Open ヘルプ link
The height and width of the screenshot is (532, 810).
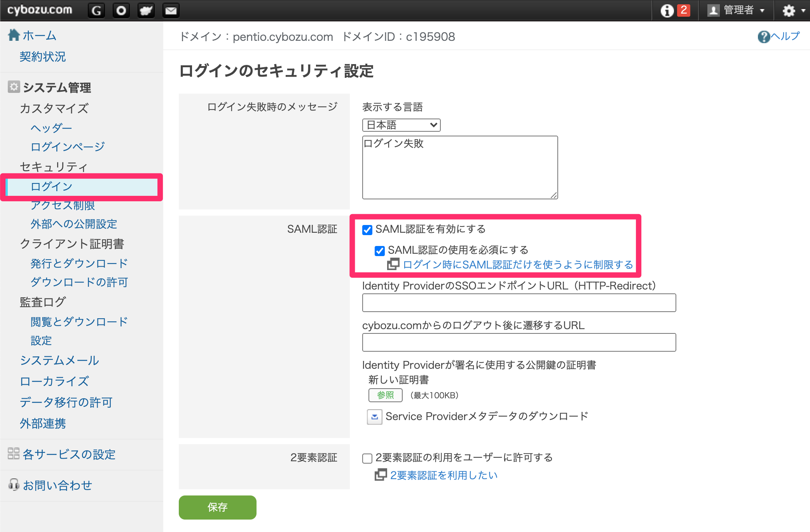[x=785, y=36]
